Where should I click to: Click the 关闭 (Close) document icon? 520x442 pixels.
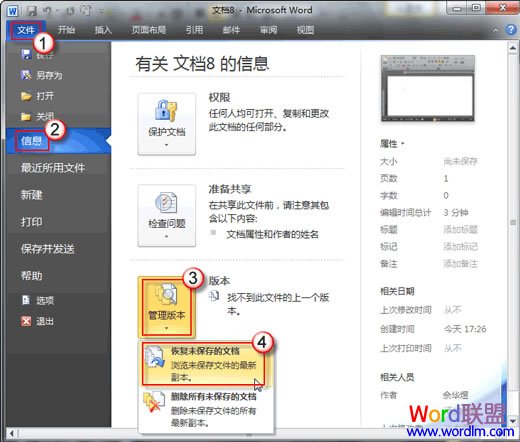[26, 116]
